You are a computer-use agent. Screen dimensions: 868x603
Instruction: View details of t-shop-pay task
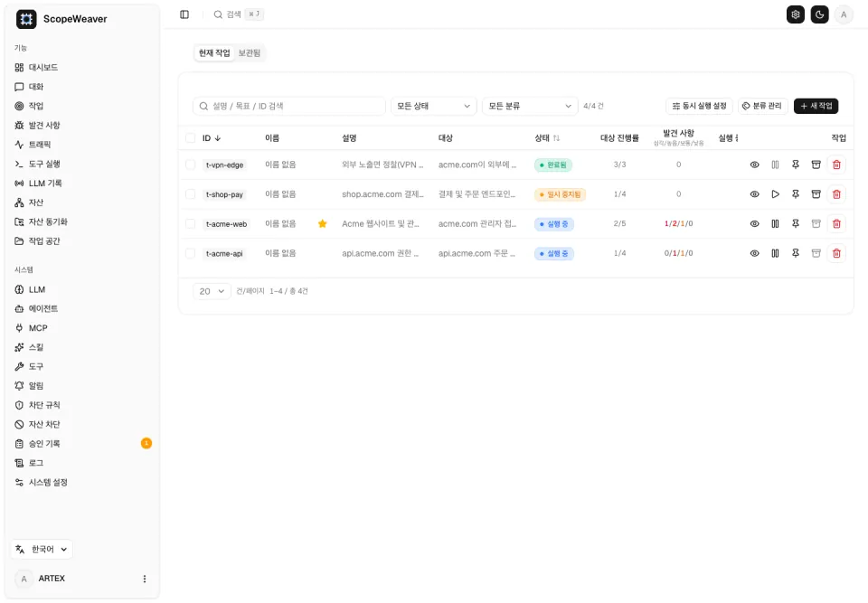pyautogui.click(x=754, y=194)
